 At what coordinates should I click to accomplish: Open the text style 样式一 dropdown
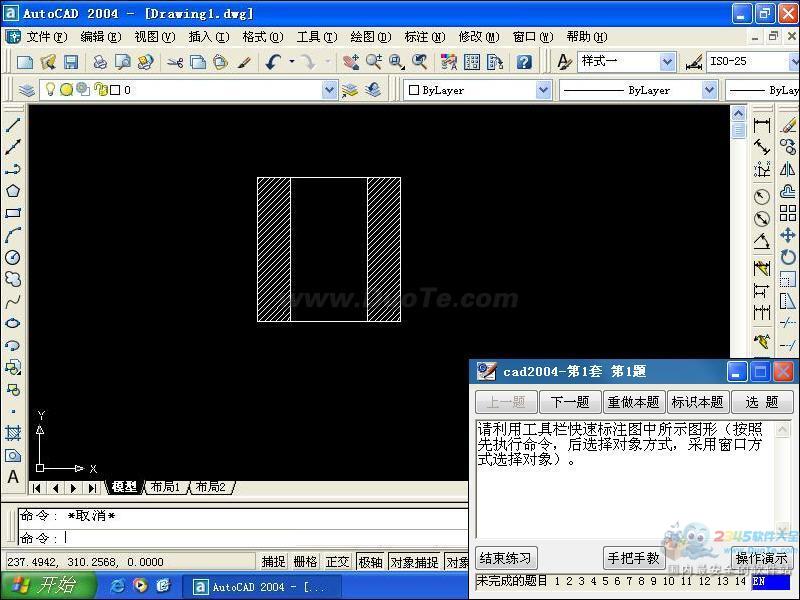667,62
